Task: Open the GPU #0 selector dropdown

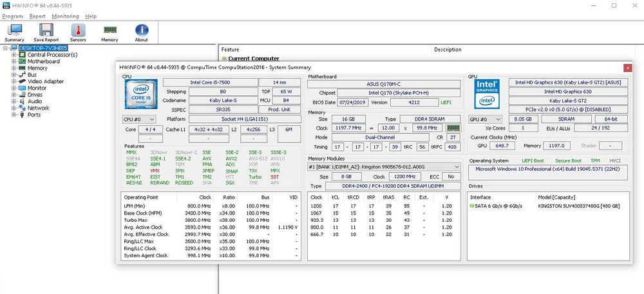Action: (x=485, y=119)
